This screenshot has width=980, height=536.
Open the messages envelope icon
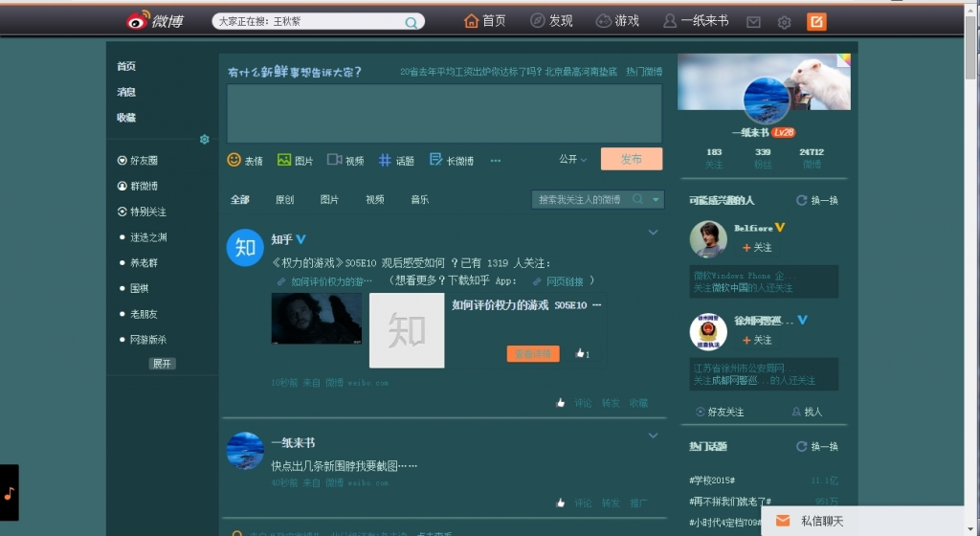coord(754,22)
